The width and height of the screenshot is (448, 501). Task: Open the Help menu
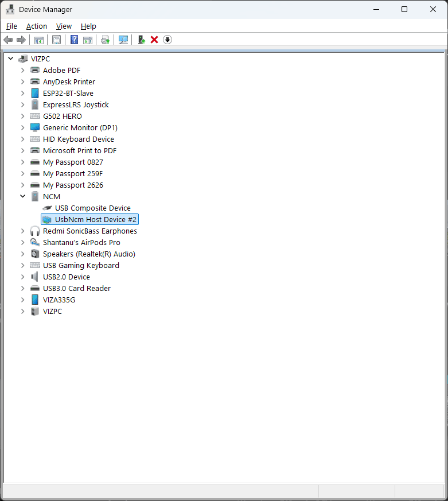point(88,26)
